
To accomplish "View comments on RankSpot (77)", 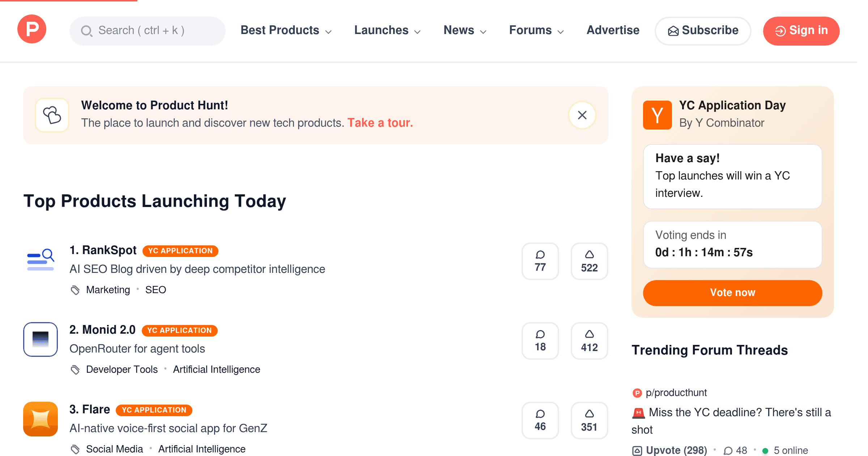I will (540, 261).
